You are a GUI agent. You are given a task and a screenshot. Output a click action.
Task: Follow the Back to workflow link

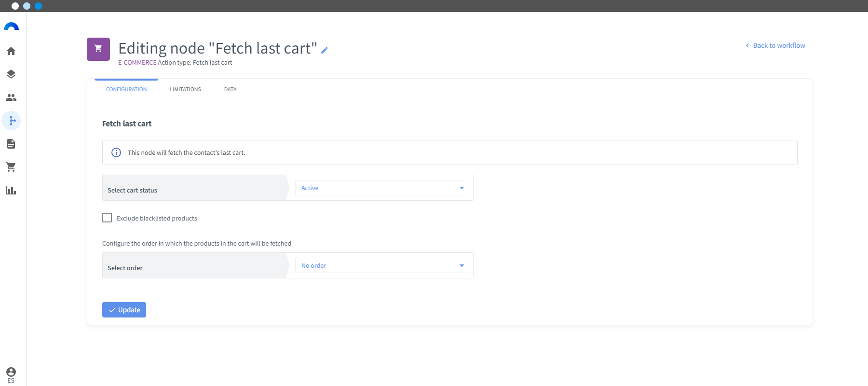point(775,45)
